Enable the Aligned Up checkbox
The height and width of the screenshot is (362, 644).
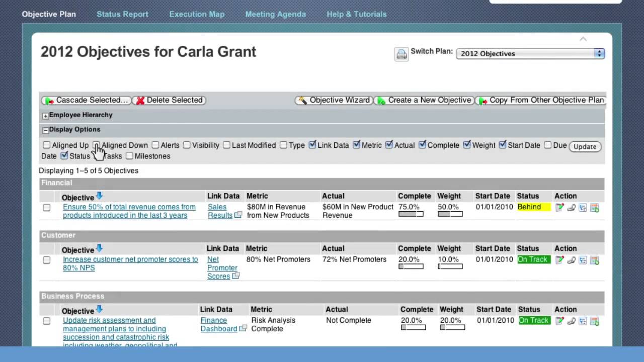[47, 145]
